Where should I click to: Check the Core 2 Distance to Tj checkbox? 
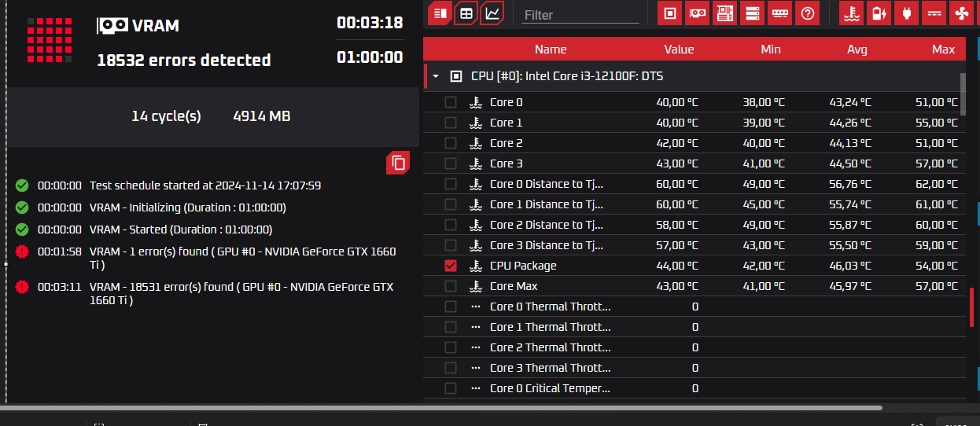click(x=451, y=225)
